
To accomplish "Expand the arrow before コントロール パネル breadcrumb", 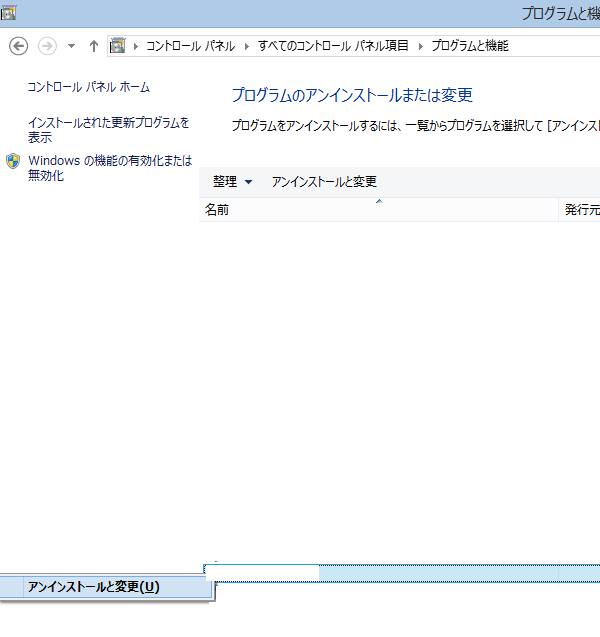I will [136, 46].
